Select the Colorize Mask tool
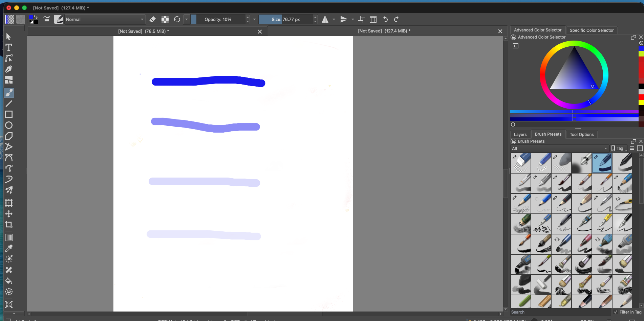Screen dimensions: 644x321 pos(9,259)
